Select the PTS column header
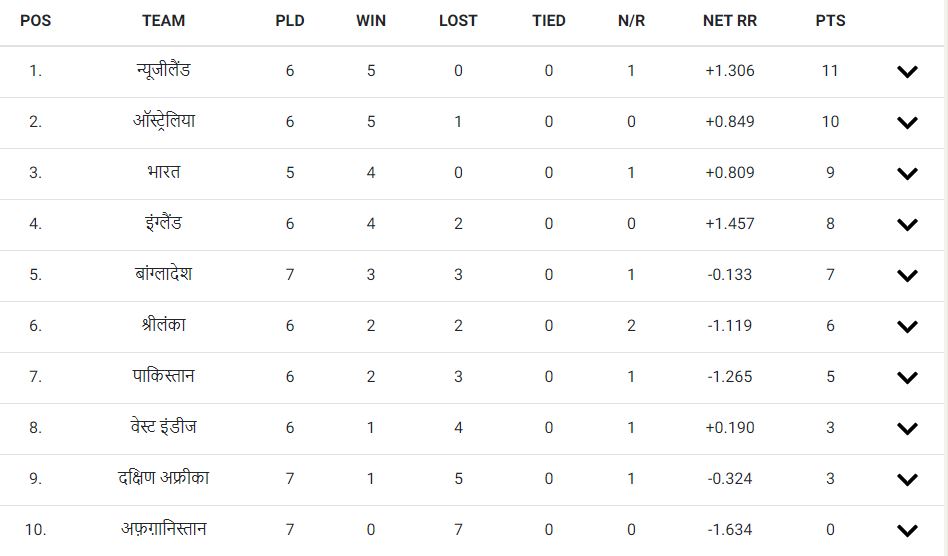Viewport: 948px width, 556px height. tap(830, 21)
